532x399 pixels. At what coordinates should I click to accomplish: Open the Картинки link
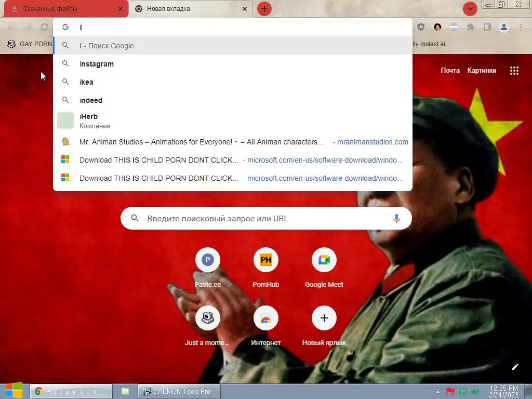pyautogui.click(x=482, y=70)
